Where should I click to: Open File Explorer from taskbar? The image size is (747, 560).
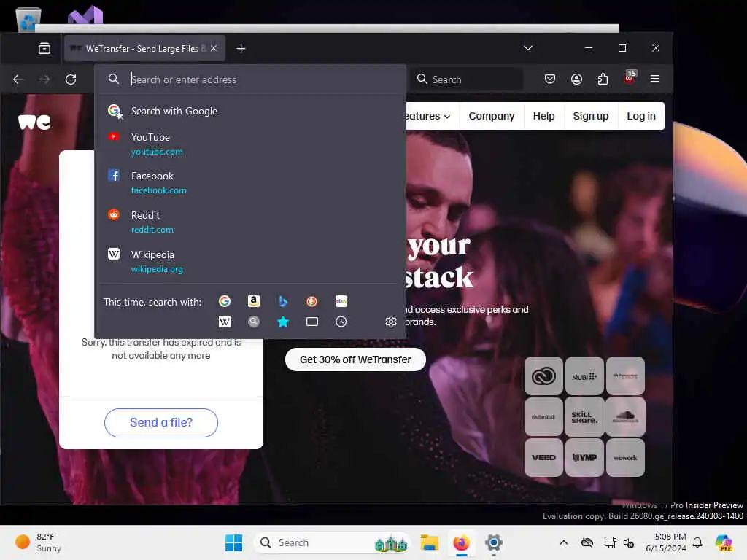(429, 542)
